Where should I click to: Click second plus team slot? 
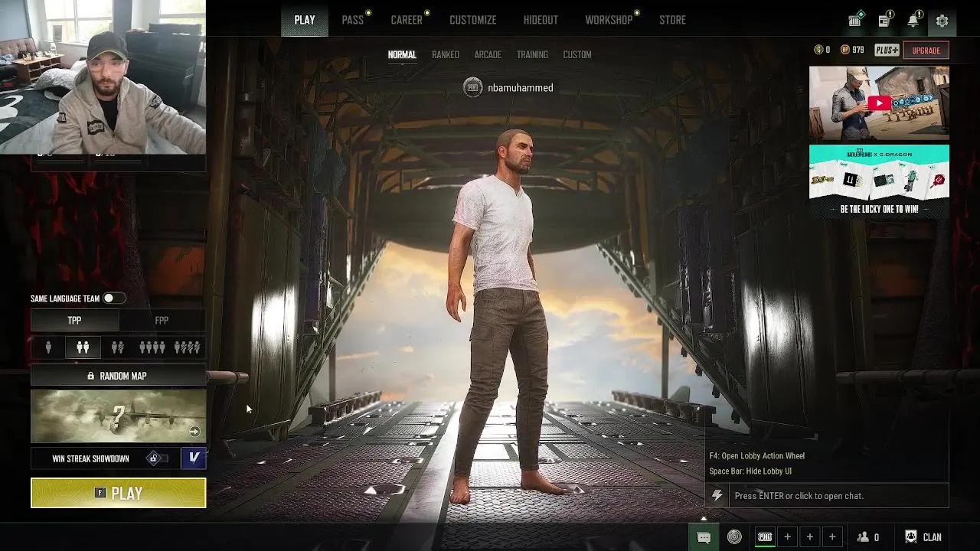pos(809,537)
